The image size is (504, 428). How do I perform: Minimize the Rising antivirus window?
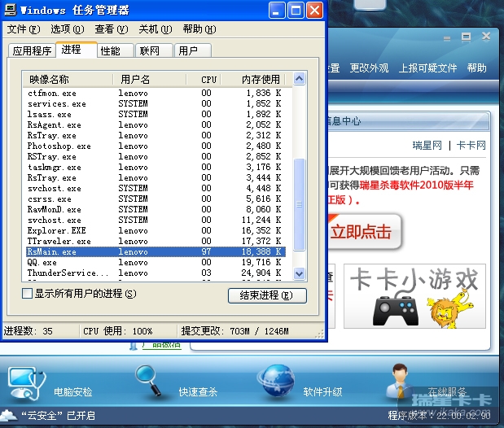pos(447,38)
